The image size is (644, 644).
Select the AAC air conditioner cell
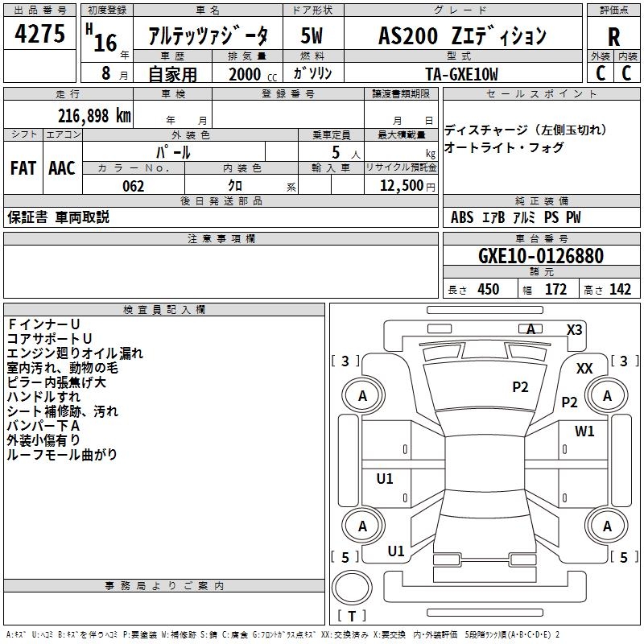tap(62, 168)
